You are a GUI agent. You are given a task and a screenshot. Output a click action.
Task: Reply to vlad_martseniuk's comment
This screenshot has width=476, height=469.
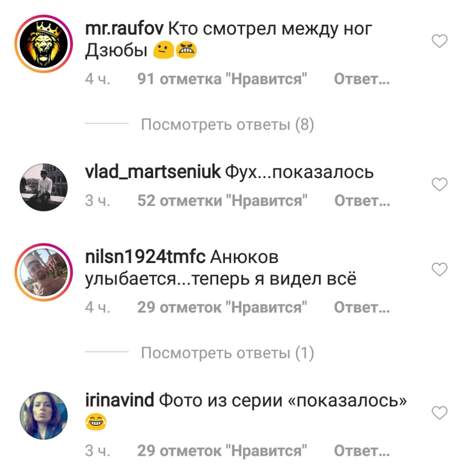tap(362, 201)
